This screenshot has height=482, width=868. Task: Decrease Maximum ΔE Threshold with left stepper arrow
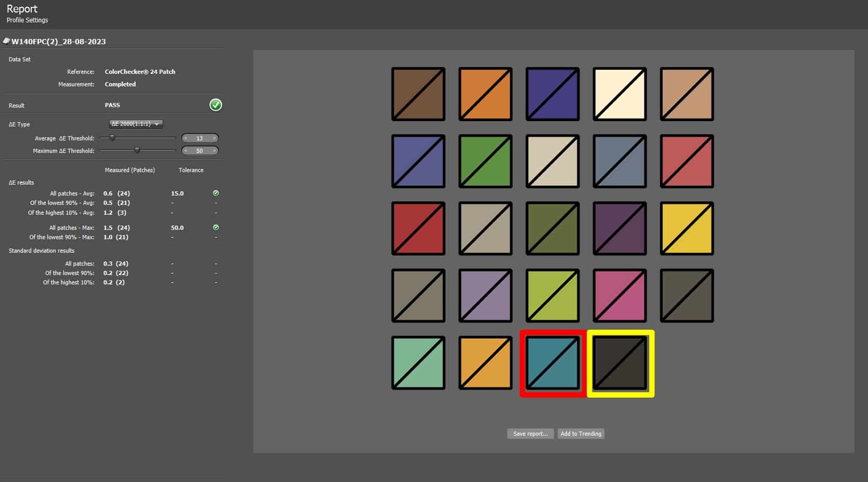point(186,151)
